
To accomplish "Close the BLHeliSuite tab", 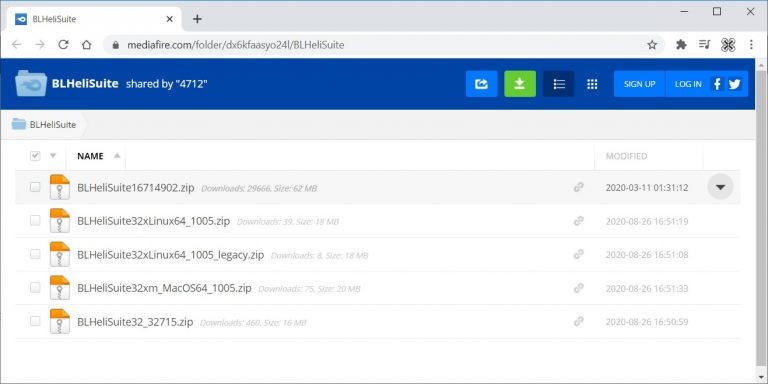I will point(169,19).
